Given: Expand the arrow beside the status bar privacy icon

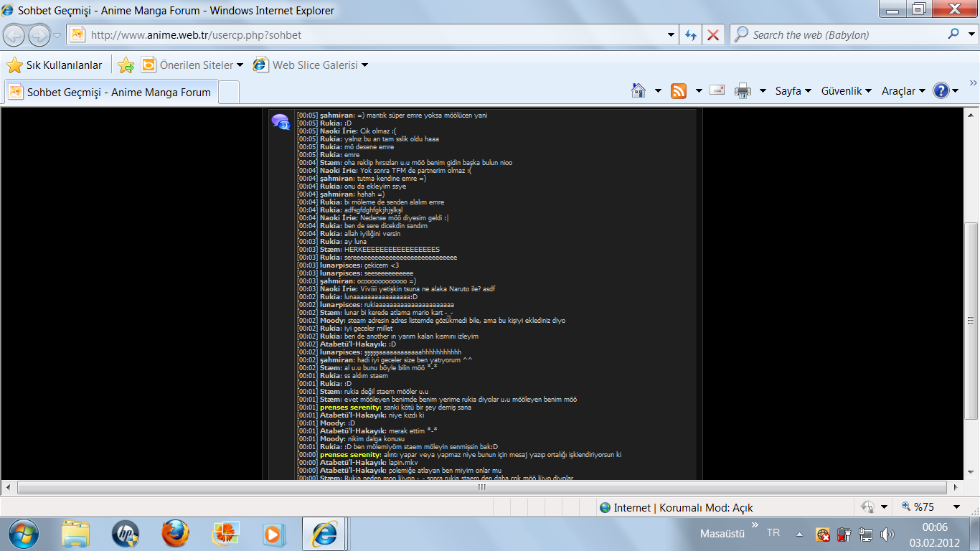Looking at the screenshot, I should tap(884, 507).
